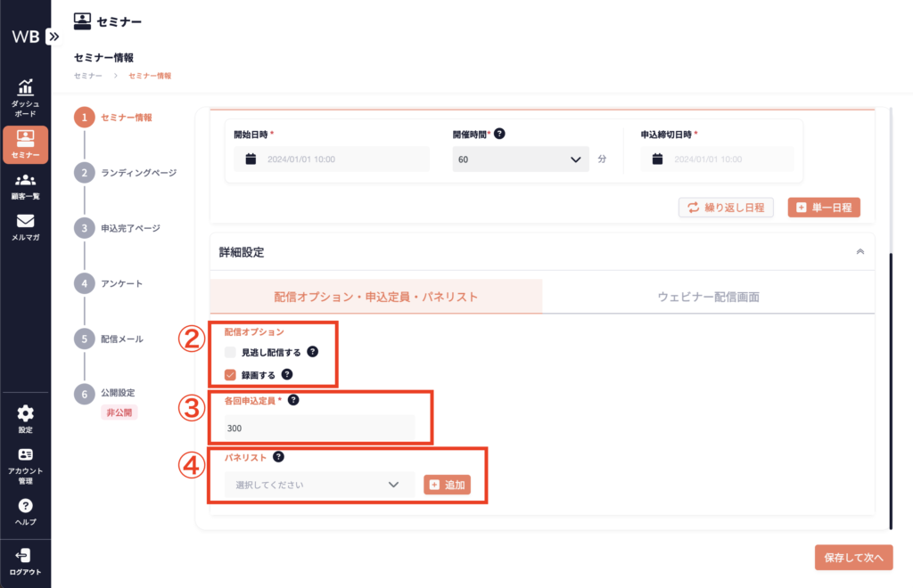The image size is (913, 588).
Task: Open the 開催時間 duration dropdown
Action: [x=521, y=160]
